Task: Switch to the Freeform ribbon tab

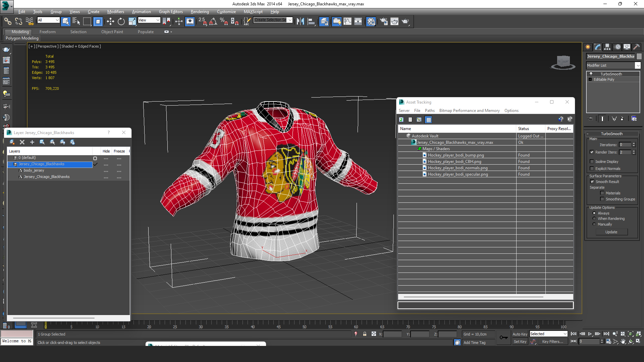Action: (x=48, y=32)
